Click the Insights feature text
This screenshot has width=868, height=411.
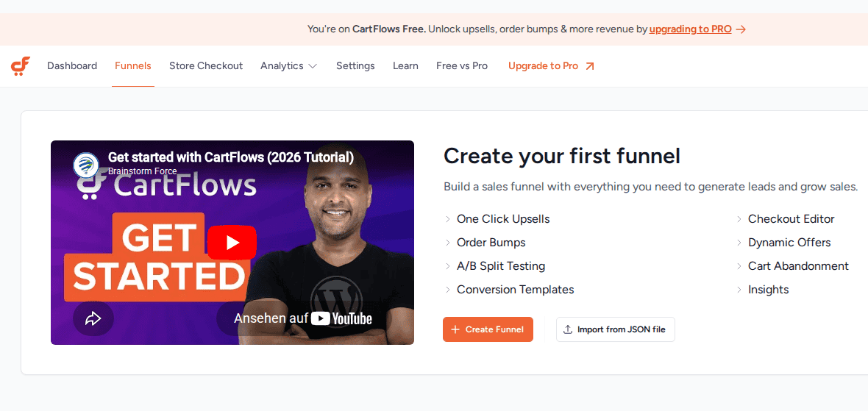pos(769,290)
